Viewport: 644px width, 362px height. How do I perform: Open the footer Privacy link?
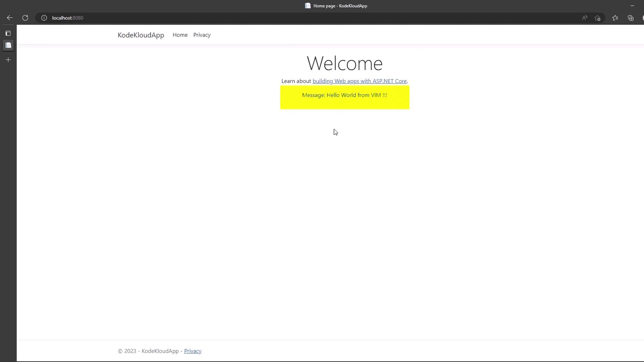tap(193, 351)
